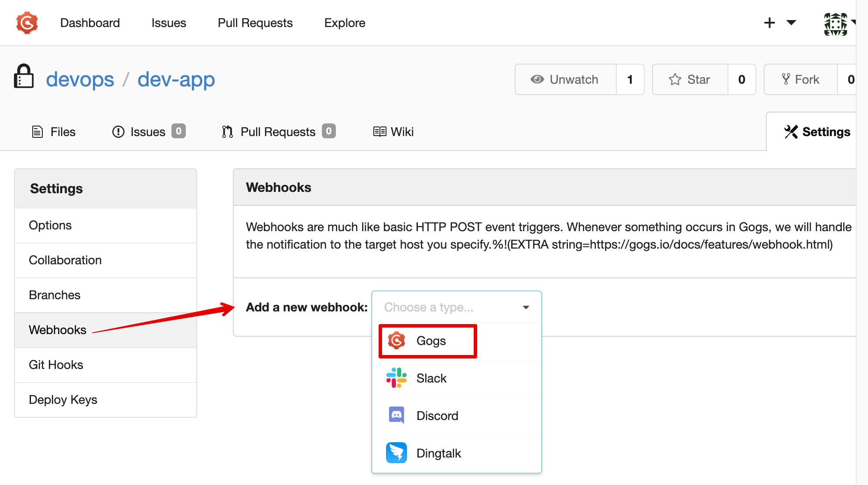Click the Gogs logo in the navbar
Screen dimensions: 868x485
[27, 23]
